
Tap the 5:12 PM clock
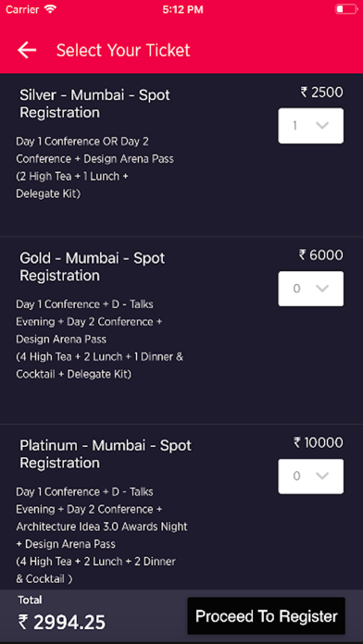(182, 9)
